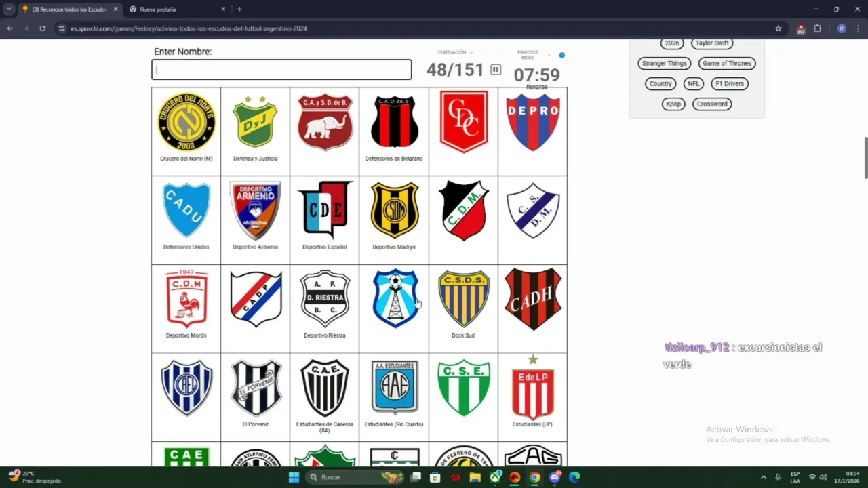Open the Windows Start menu

coord(294,477)
